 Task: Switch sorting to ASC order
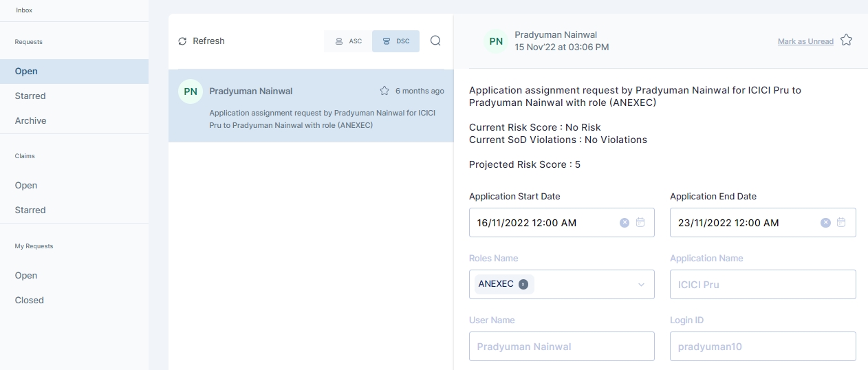[x=348, y=41]
